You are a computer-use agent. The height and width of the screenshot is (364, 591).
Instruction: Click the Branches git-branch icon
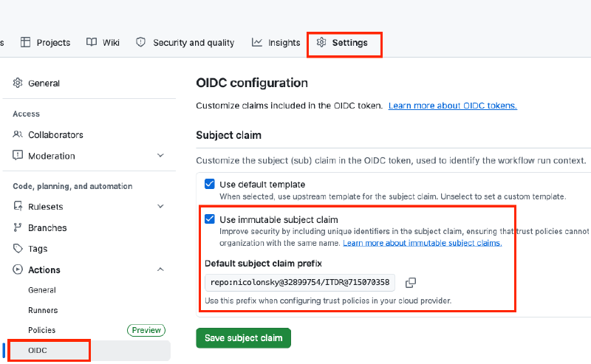coord(17,227)
